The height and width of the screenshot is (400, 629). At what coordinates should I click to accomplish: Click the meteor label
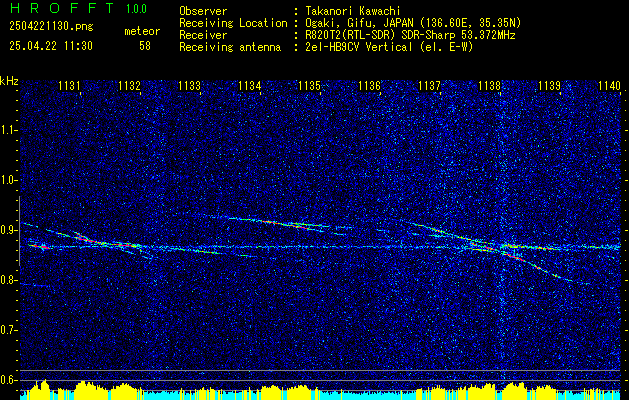(x=142, y=31)
